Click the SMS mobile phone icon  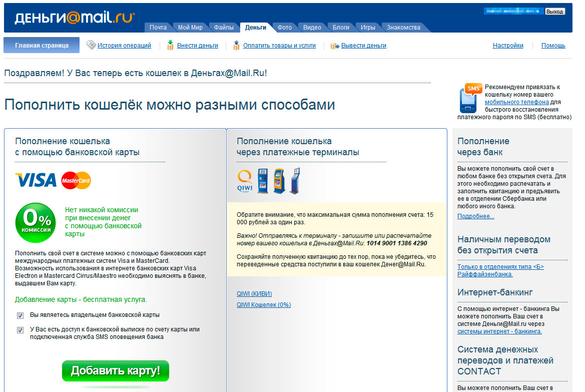click(470, 98)
